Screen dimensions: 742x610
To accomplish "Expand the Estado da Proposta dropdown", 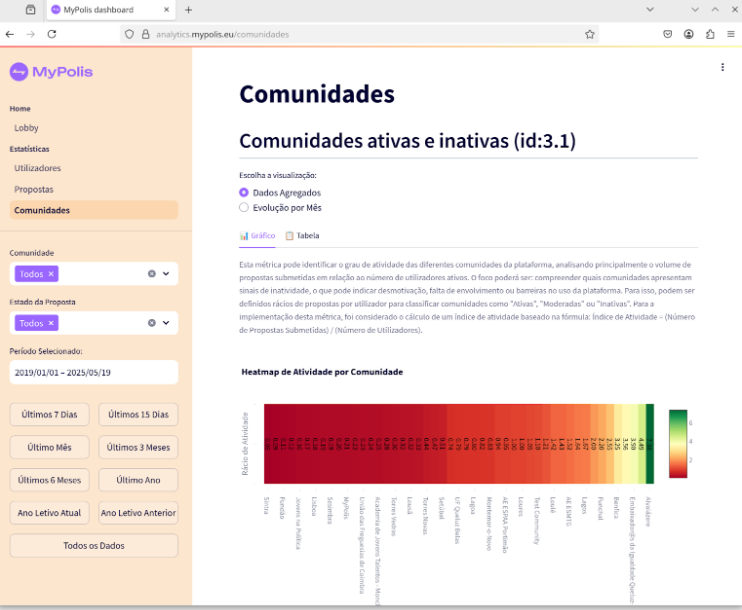I will [166, 323].
